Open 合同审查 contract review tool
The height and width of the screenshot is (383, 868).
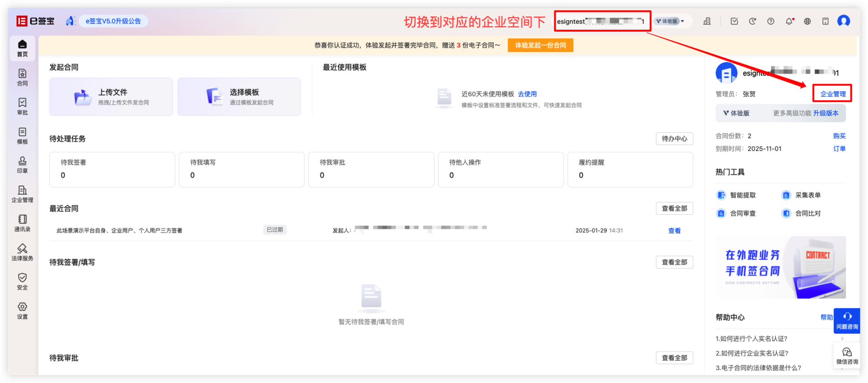pos(736,213)
